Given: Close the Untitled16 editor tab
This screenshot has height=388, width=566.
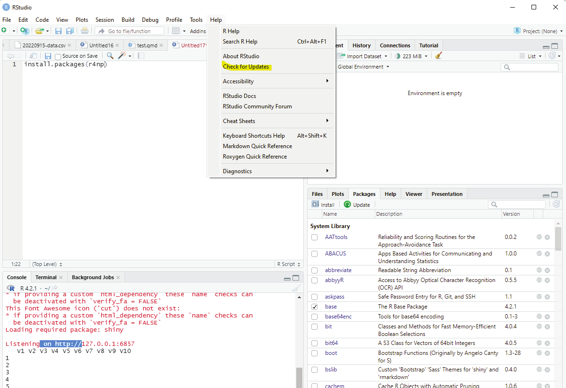Looking at the screenshot, I should tap(117, 45).
